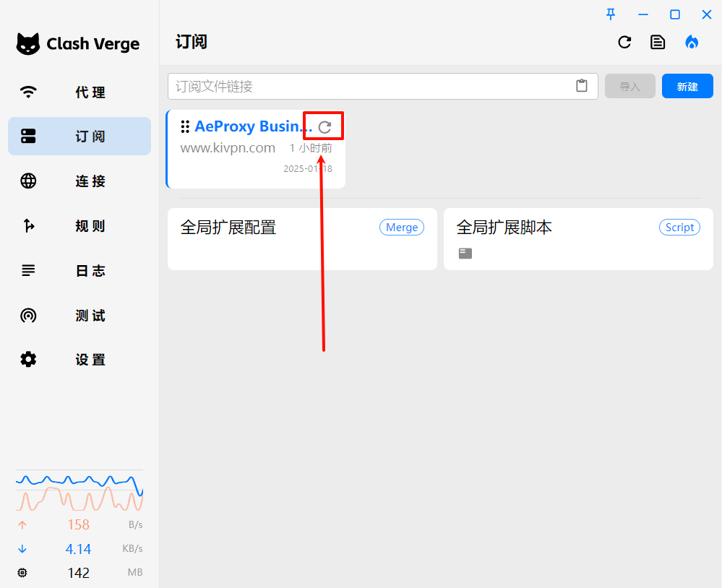
Task: Open the 设置 settings page
Action: tap(79, 359)
